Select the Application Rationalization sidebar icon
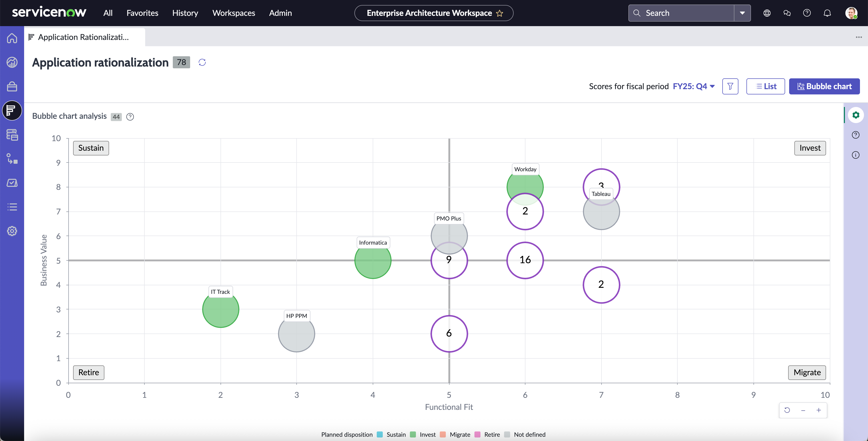Screen dimensions: 868x441 [12, 111]
